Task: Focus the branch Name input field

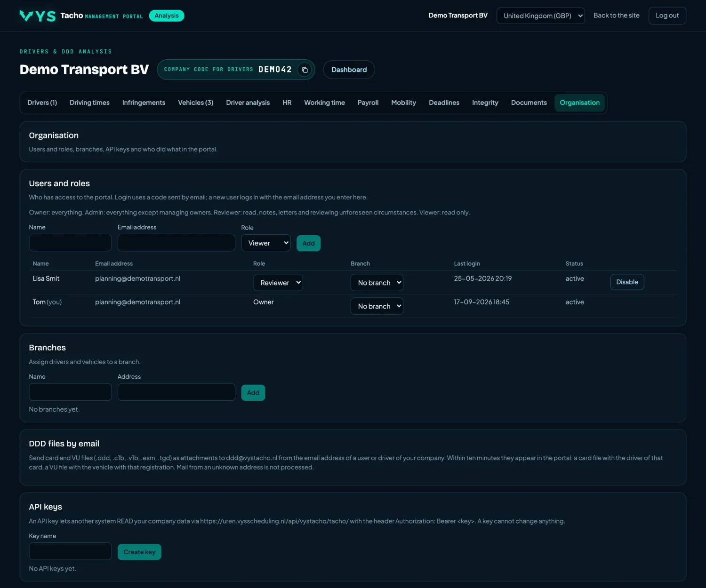Action: tap(70, 392)
